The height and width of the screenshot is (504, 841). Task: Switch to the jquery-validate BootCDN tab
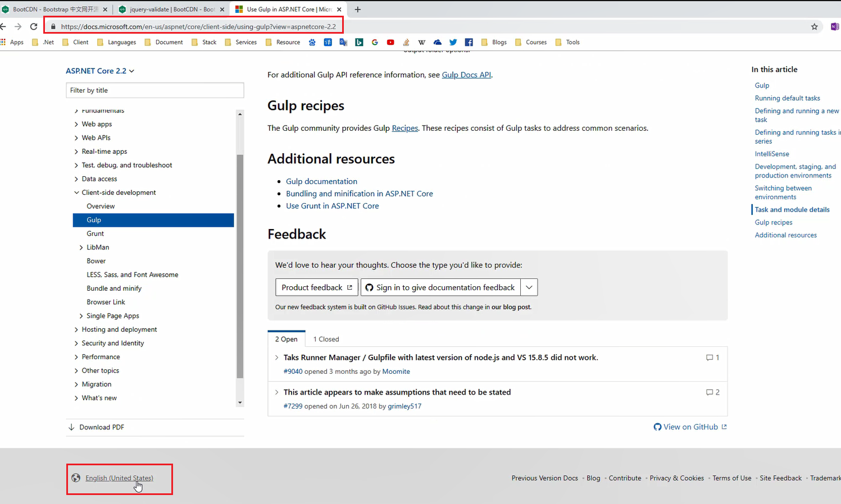(171, 10)
